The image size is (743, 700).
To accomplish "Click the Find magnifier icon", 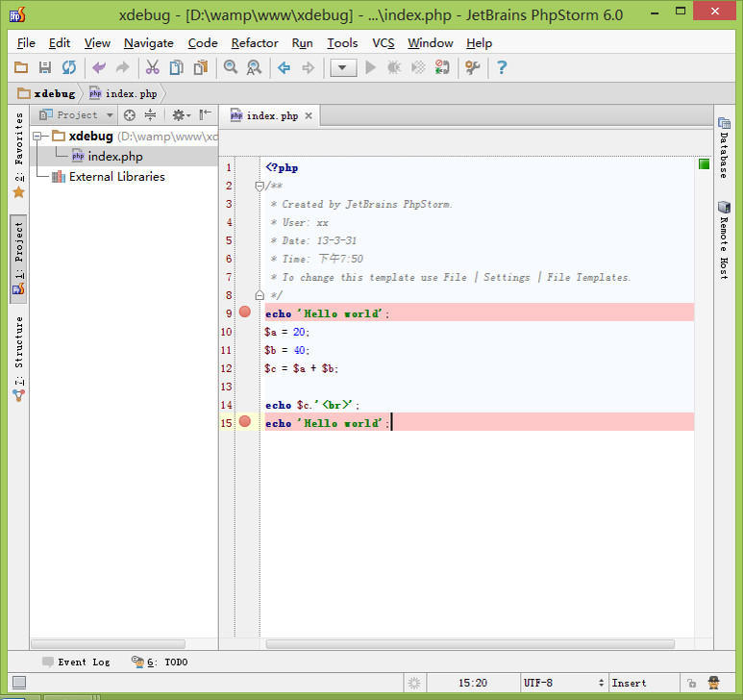I will click(x=231, y=67).
